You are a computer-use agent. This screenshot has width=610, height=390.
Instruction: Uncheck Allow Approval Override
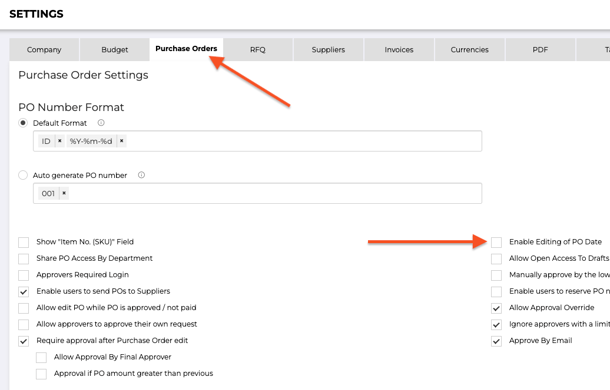[x=496, y=308]
